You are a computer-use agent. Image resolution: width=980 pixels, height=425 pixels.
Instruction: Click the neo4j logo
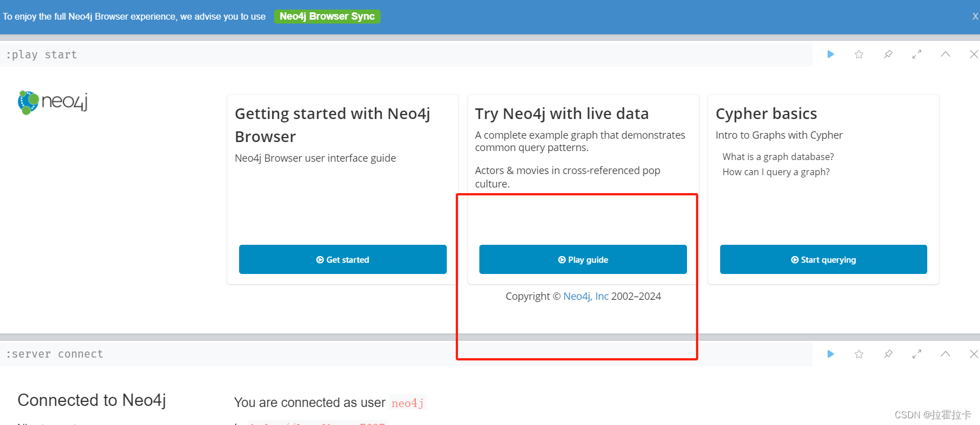53,102
